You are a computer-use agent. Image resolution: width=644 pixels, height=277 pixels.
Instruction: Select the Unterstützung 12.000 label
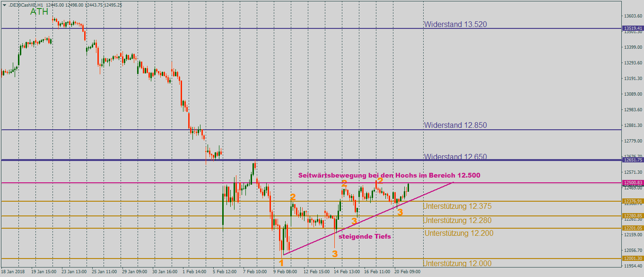click(x=457, y=264)
